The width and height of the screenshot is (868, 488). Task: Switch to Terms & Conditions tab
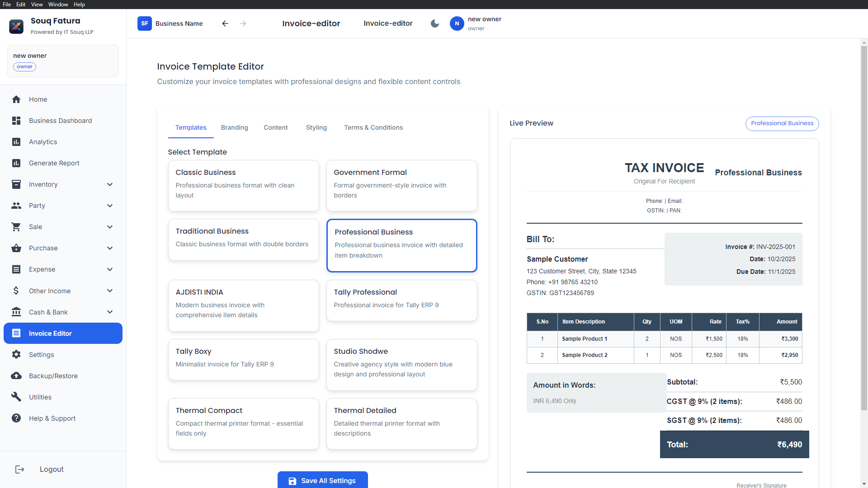[373, 128]
